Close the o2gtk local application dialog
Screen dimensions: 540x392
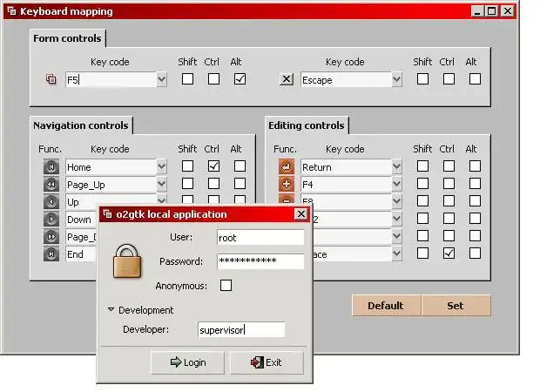tap(301, 214)
